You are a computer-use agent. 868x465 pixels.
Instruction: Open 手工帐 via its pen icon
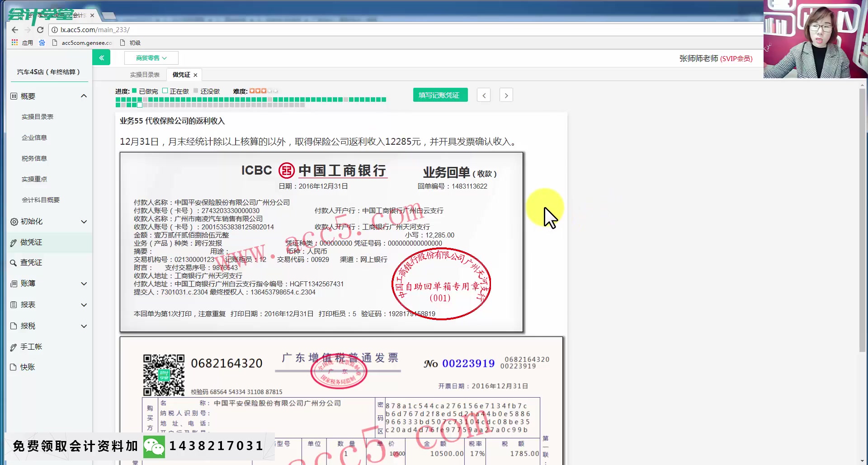(x=14, y=346)
